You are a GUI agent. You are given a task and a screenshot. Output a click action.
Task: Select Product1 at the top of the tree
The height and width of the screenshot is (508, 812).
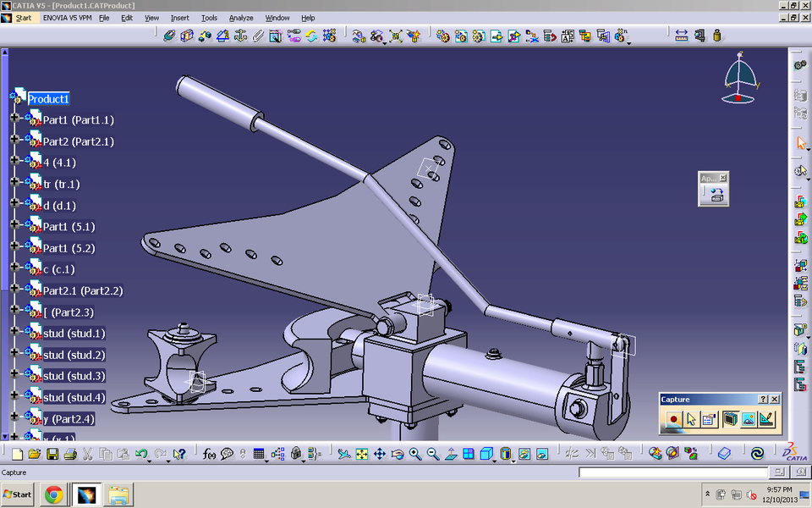point(48,99)
